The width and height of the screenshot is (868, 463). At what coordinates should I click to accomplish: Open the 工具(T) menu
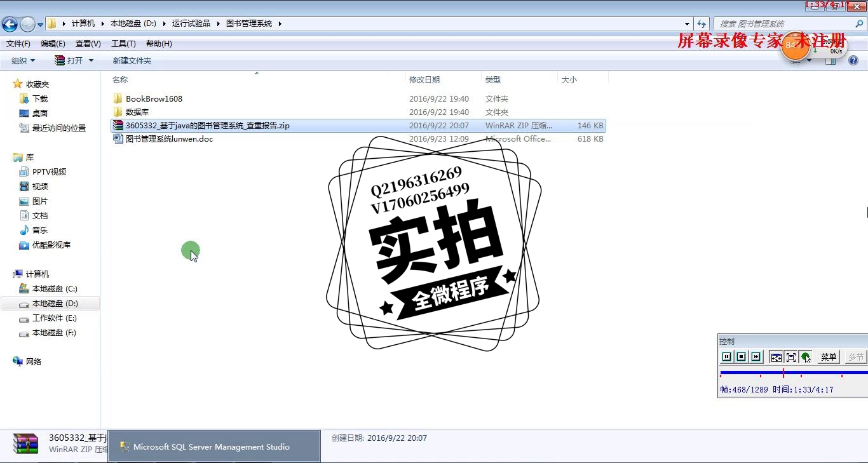[x=123, y=44]
